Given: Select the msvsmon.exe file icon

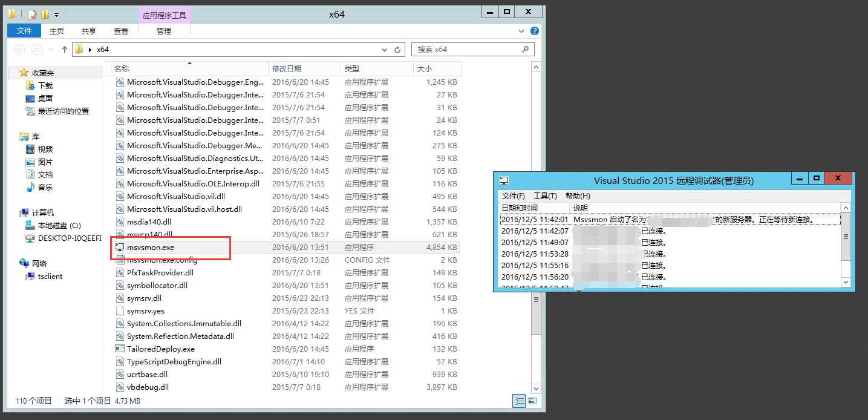Looking at the screenshot, I should pos(120,247).
